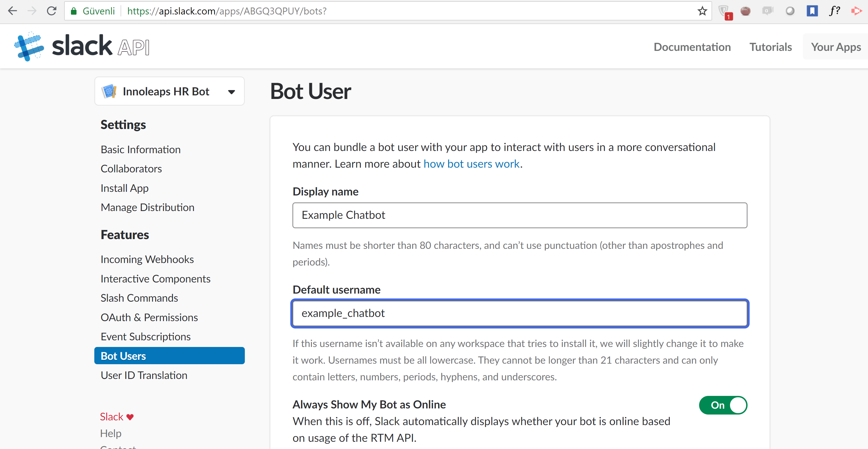Click the Display name input field

pyautogui.click(x=520, y=215)
